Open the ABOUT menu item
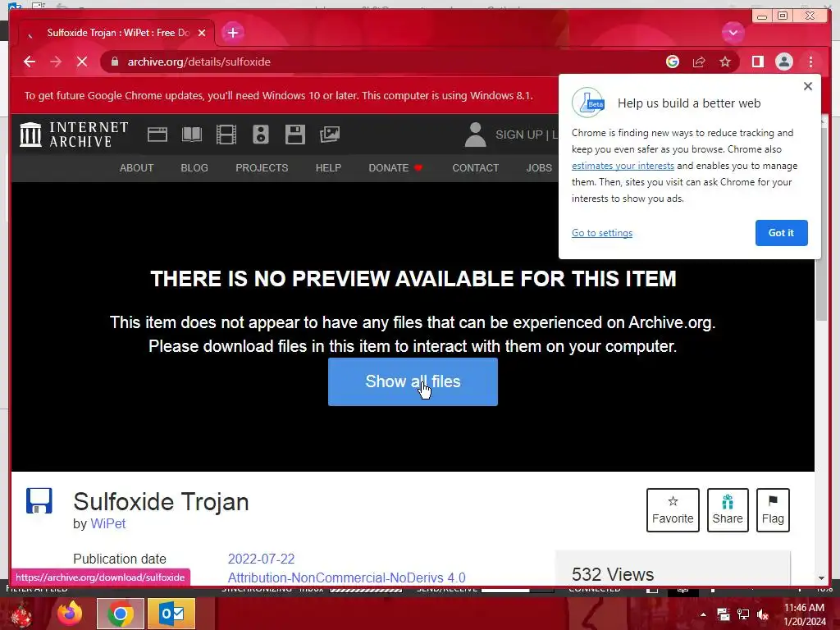Screen dimensions: 840x630 pyautogui.click(x=137, y=167)
